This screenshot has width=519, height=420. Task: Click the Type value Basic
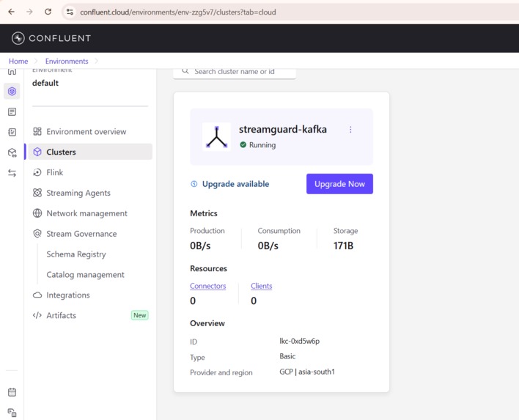click(287, 356)
